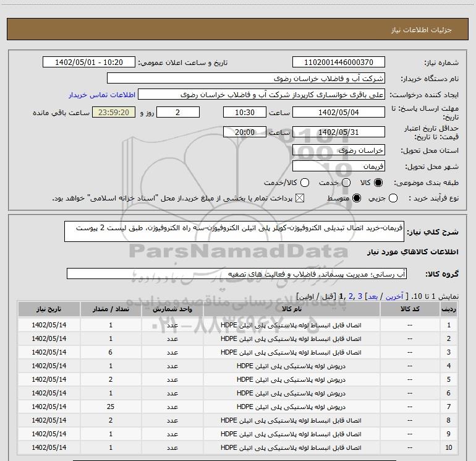Click the general need description text box
This screenshot has height=461, width=476.
234,231
